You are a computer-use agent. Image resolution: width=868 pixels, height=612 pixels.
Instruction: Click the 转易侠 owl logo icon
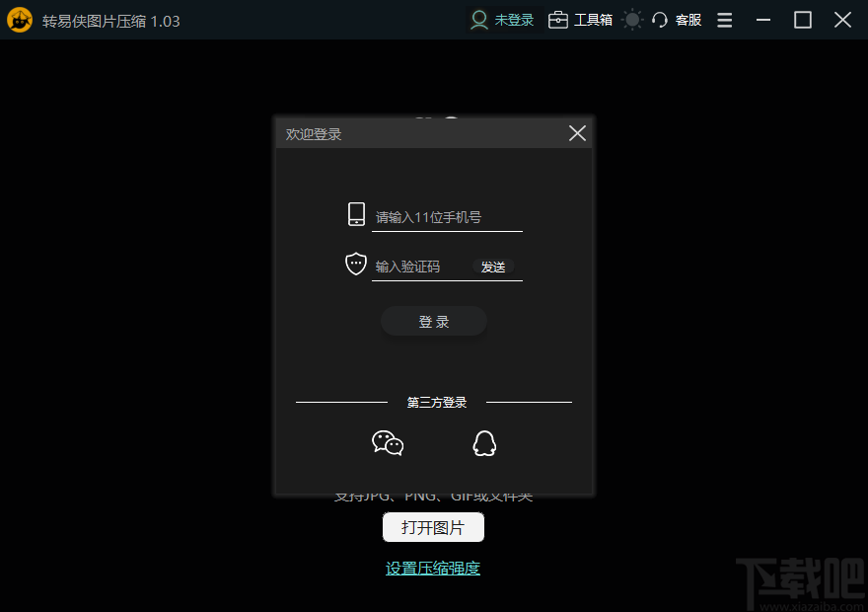click(20, 19)
